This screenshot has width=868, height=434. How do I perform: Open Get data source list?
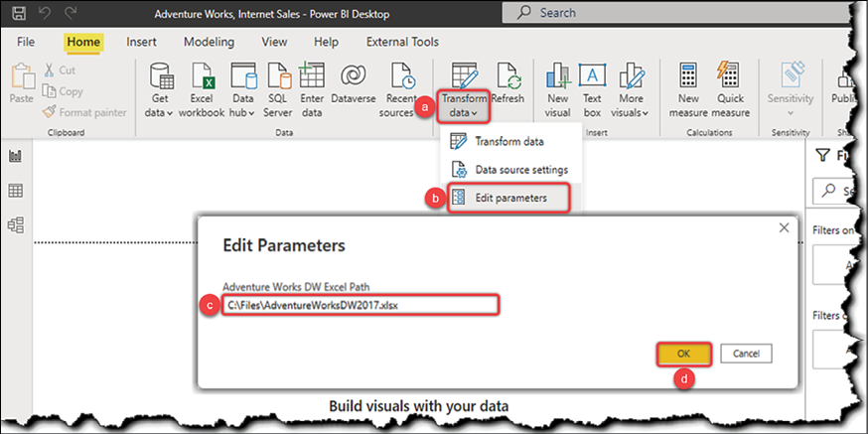162,89
